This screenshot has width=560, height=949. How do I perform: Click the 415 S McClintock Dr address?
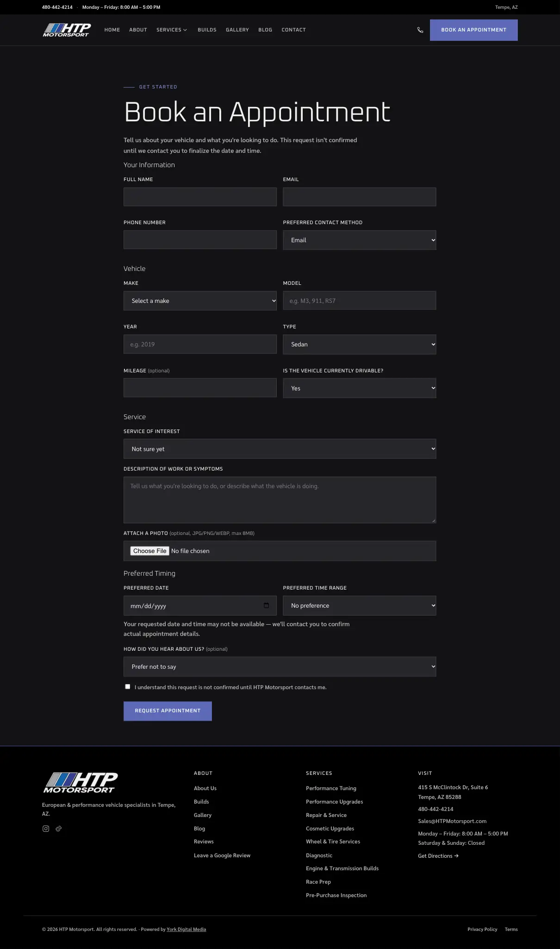[x=453, y=792]
